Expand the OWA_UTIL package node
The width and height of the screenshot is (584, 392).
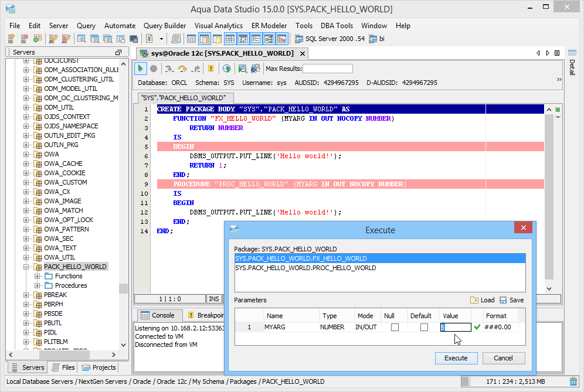[26, 257]
